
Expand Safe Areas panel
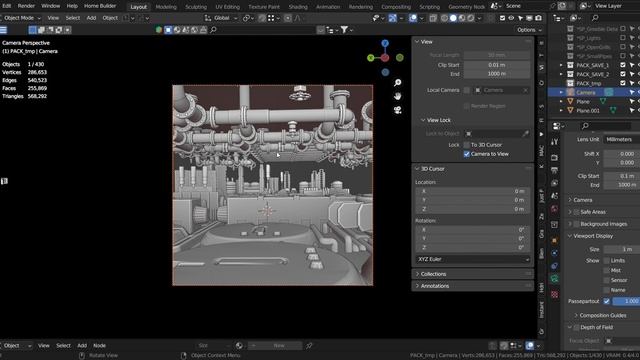click(570, 212)
